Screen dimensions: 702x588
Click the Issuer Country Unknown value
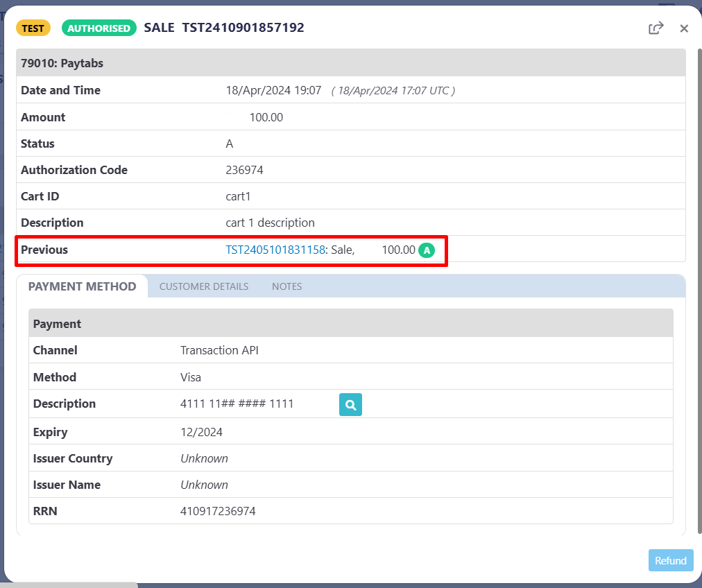point(204,458)
